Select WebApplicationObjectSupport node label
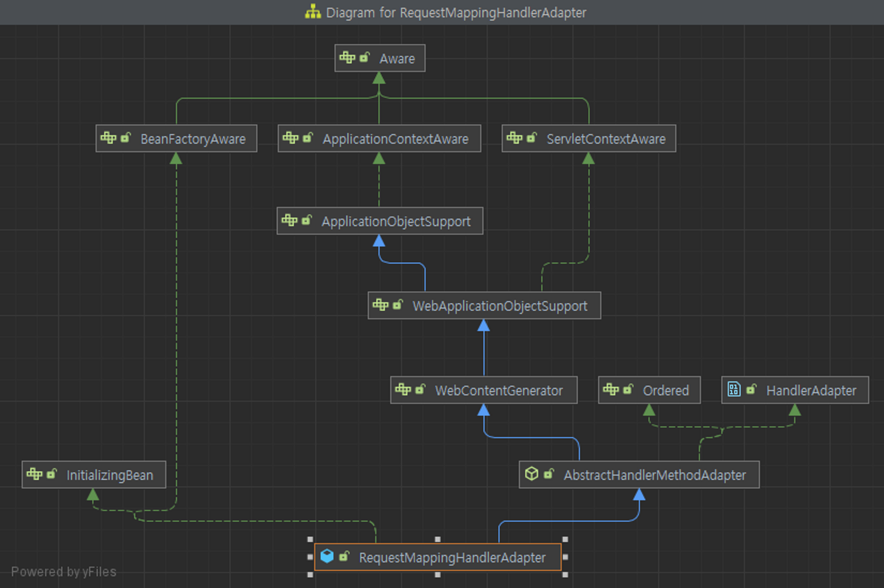Viewport: 884px width, 588px height. [500, 306]
